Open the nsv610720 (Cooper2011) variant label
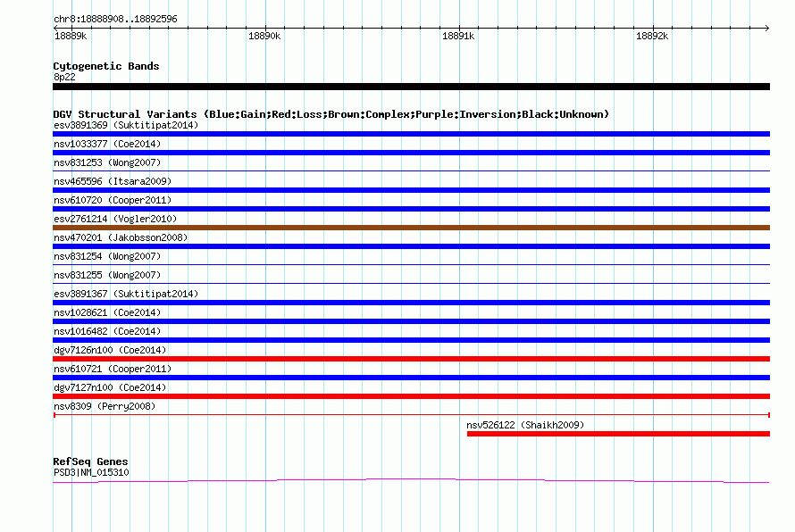Viewport: 795px width, 532px height. (x=113, y=200)
